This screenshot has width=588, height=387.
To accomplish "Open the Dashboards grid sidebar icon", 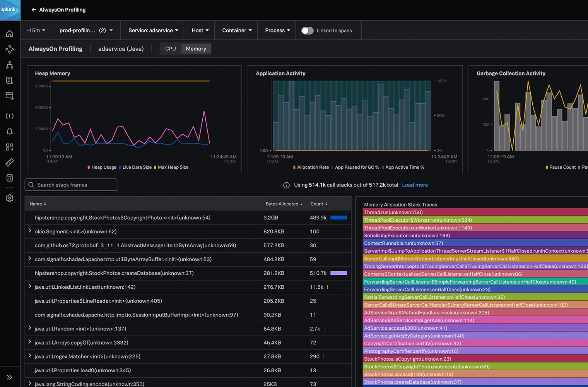I will tap(10, 147).
